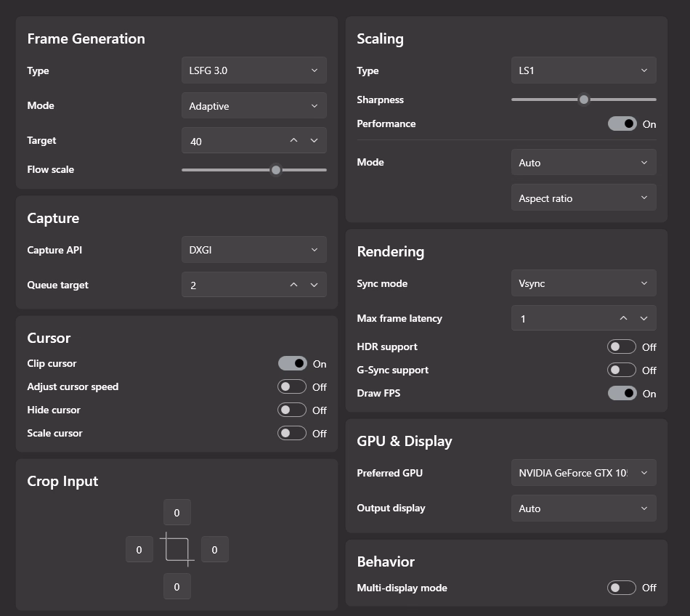Increase the Max frame latency value
690x616 pixels.
(x=624, y=318)
